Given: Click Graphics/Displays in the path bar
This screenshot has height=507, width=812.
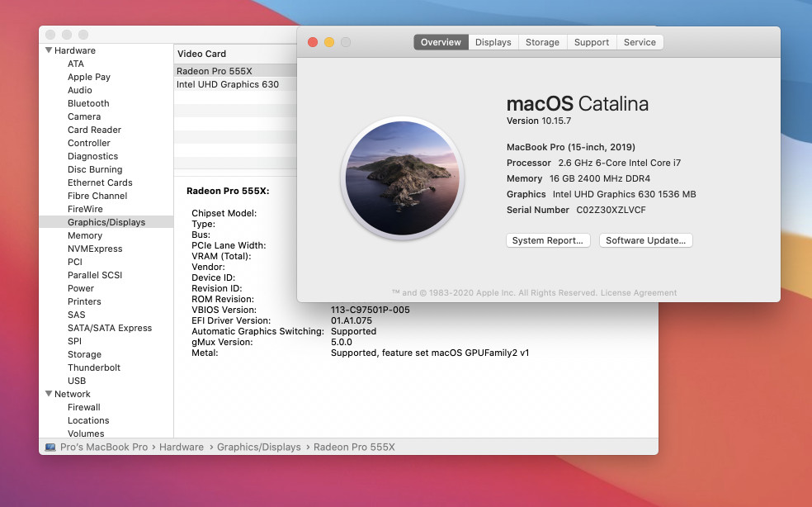Looking at the screenshot, I should (x=259, y=447).
